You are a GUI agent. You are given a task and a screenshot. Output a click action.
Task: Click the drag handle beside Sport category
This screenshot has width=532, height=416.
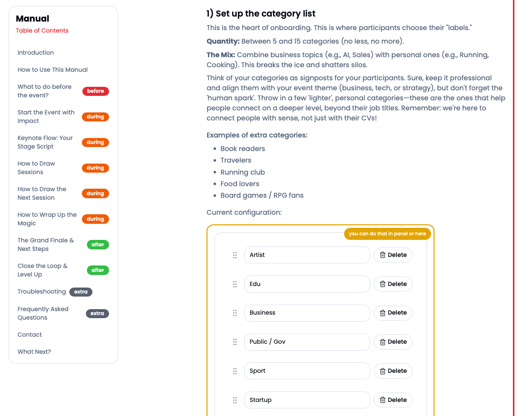[235, 371]
